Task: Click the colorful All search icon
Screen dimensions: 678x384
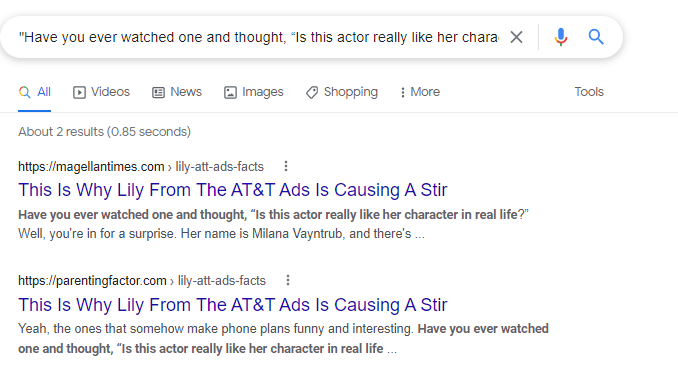Action: 25,92
